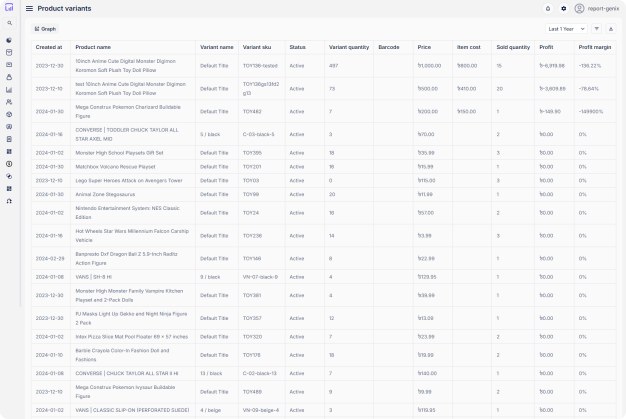Select 'Lego Super Heroes Attack on Avengers Tower' row
Screen dimensions: 626x419
(324, 180)
